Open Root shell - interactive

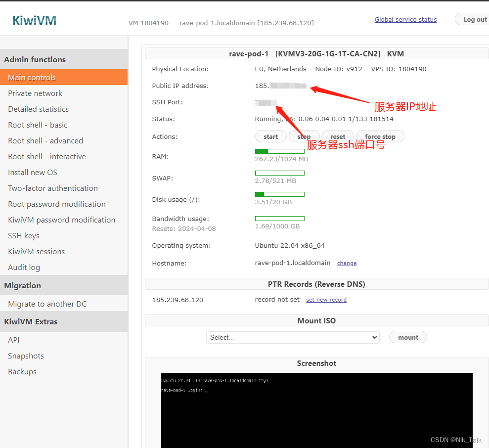[x=47, y=157]
